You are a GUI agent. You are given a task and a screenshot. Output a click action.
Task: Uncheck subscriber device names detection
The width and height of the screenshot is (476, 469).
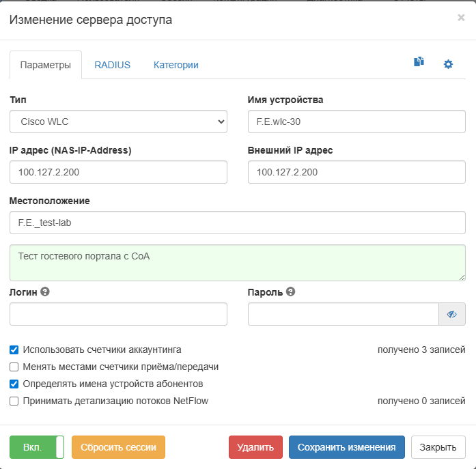pyautogui.click(x=14, y=384)
